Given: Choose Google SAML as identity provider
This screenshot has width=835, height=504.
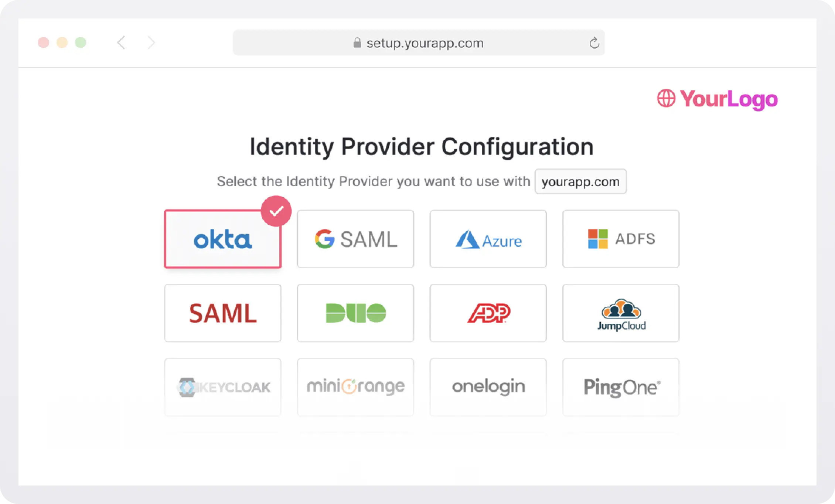Looking at the screenshot, I should tap(355, 239).
